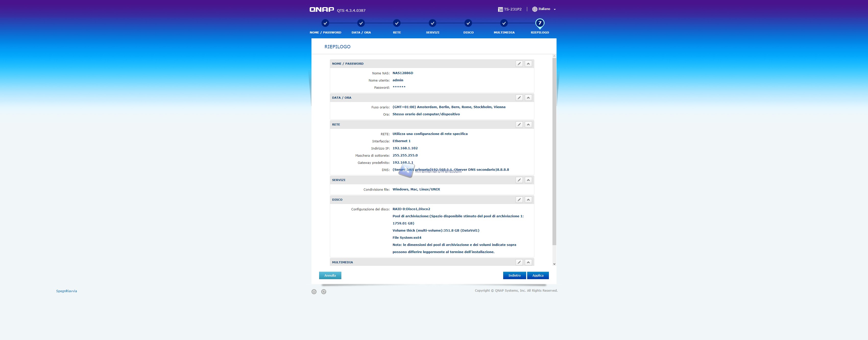868x340 pixels.
Task: Click the Indietro button
Action: (514, 276)
